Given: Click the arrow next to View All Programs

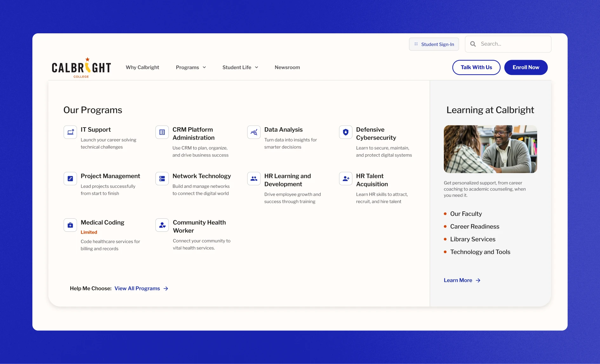Looking at the screenshot, I should (x=166, y=288).
